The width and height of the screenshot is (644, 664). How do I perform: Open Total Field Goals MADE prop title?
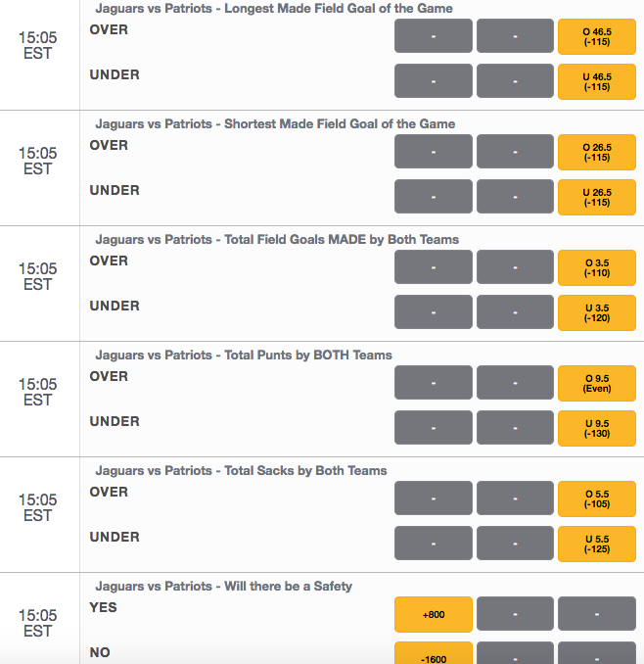pyautogui.click(x=277, y=240)
